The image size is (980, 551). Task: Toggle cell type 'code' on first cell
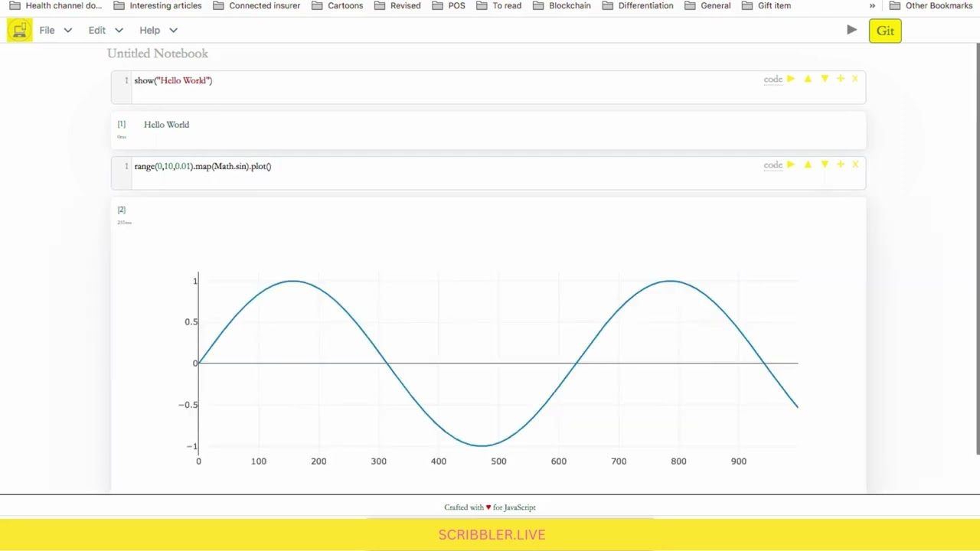[773, 79]
